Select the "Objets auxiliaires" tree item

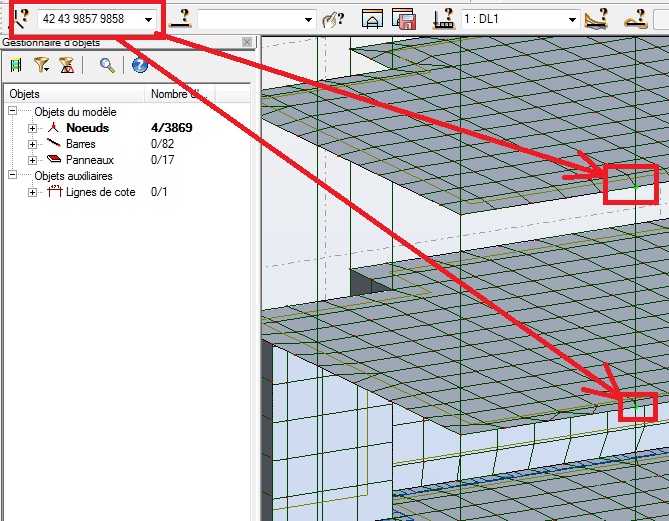[73, 176]
